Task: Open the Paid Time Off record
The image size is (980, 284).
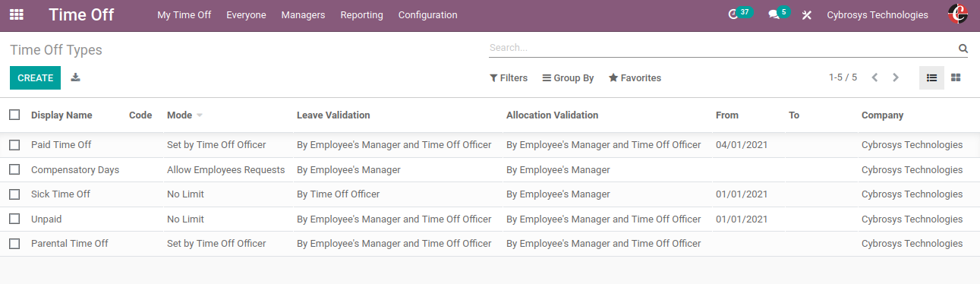Action: coord(61,144)
